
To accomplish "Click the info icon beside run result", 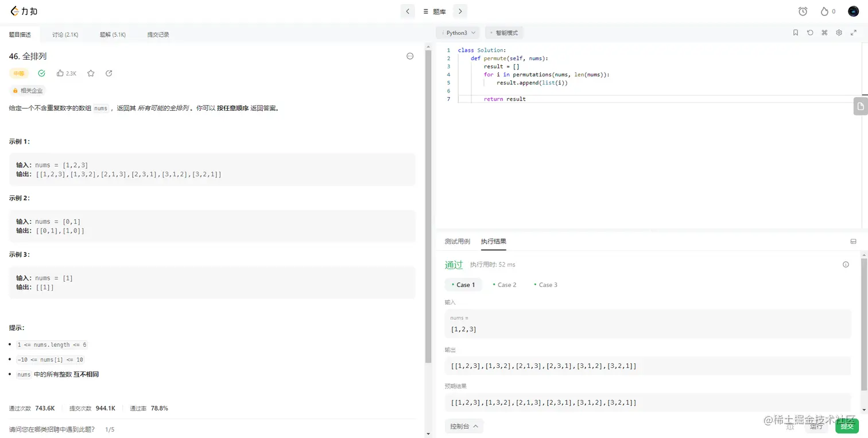I will (846, 265).
